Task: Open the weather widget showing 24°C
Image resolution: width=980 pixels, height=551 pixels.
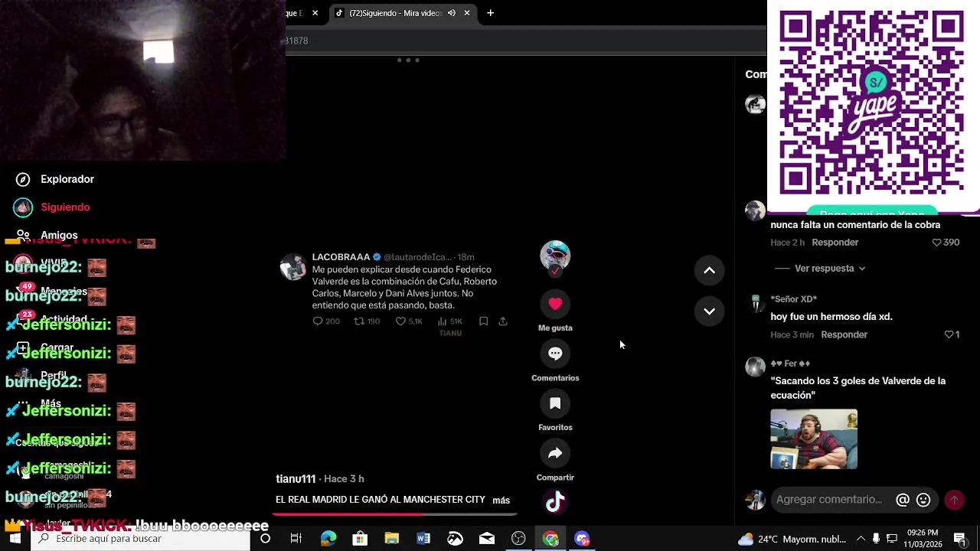Action: pyautogui.click(x=792, y=539)
